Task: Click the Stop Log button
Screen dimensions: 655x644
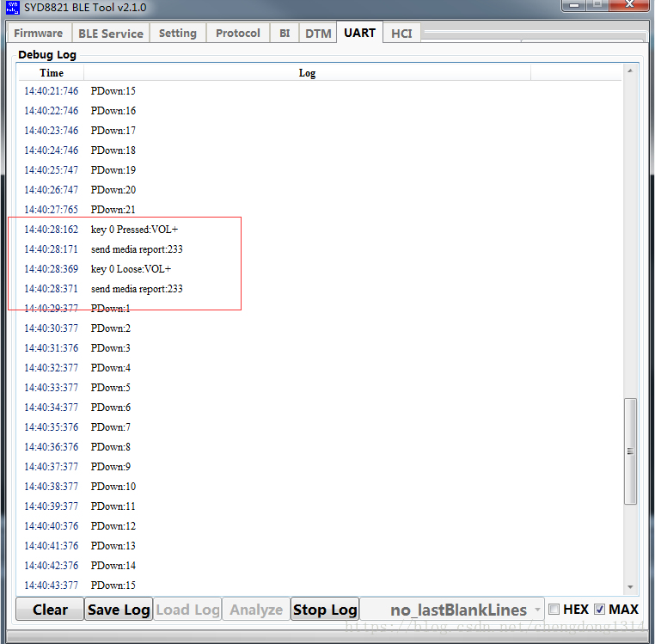Action: click(325, 610)
